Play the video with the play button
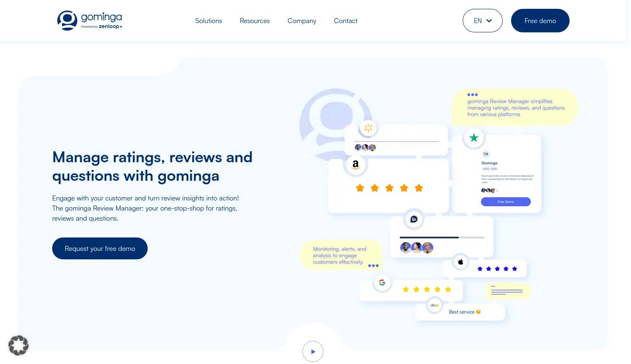The image size is (631, 364). [x=313, y=351]
